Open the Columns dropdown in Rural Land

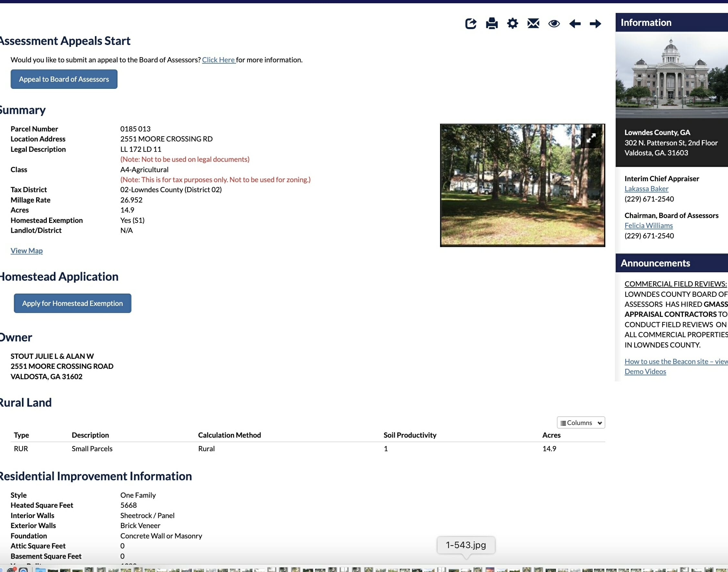click(581, 423)
